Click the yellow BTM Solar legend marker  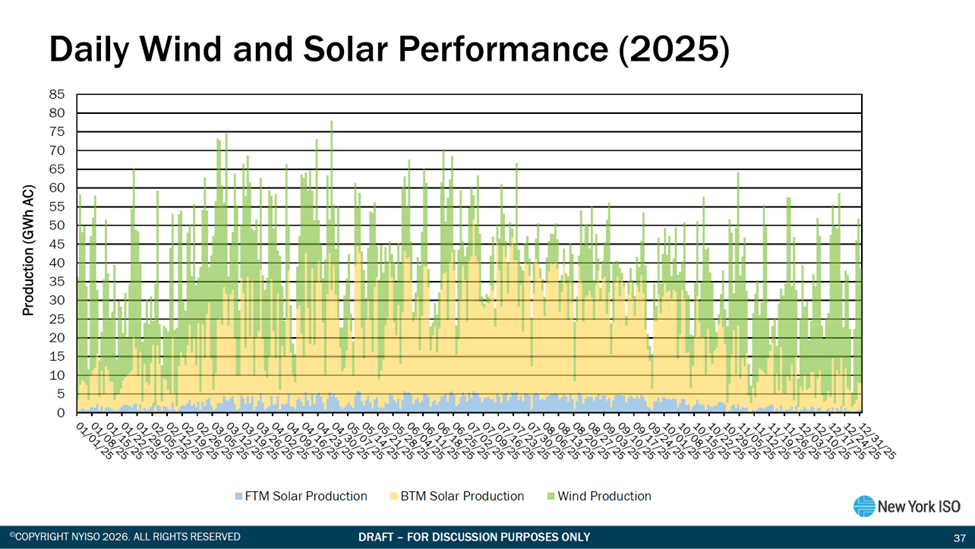tap(393, 496)
